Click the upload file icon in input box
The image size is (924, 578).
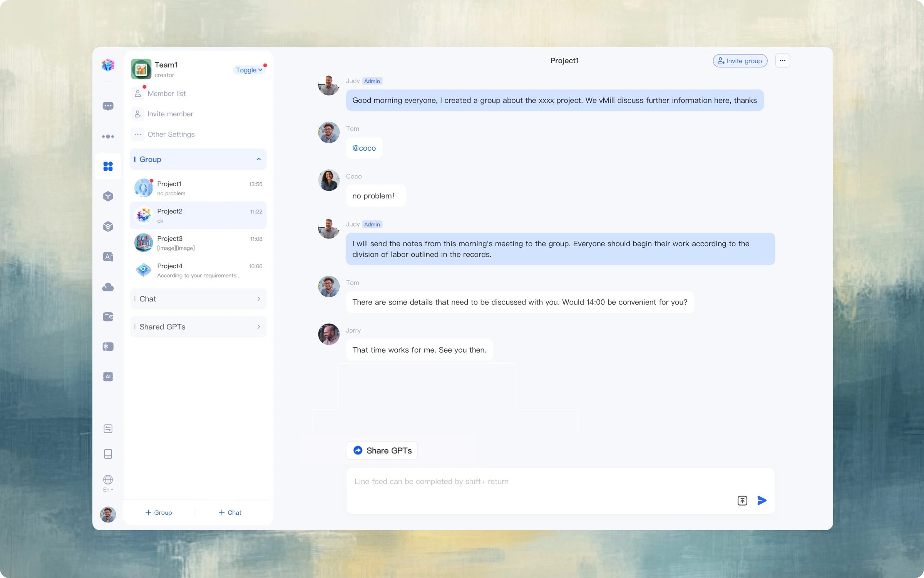pyautogui.click(x=742, y=500)
